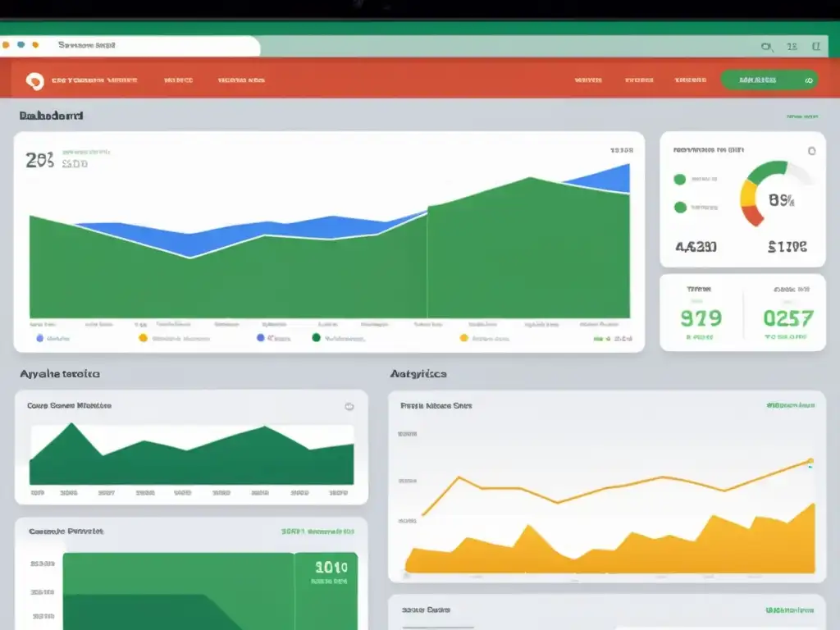The image size is (840, 630).
Task: Open the green filter text on yellow chart card
Action: pos(790,405)
